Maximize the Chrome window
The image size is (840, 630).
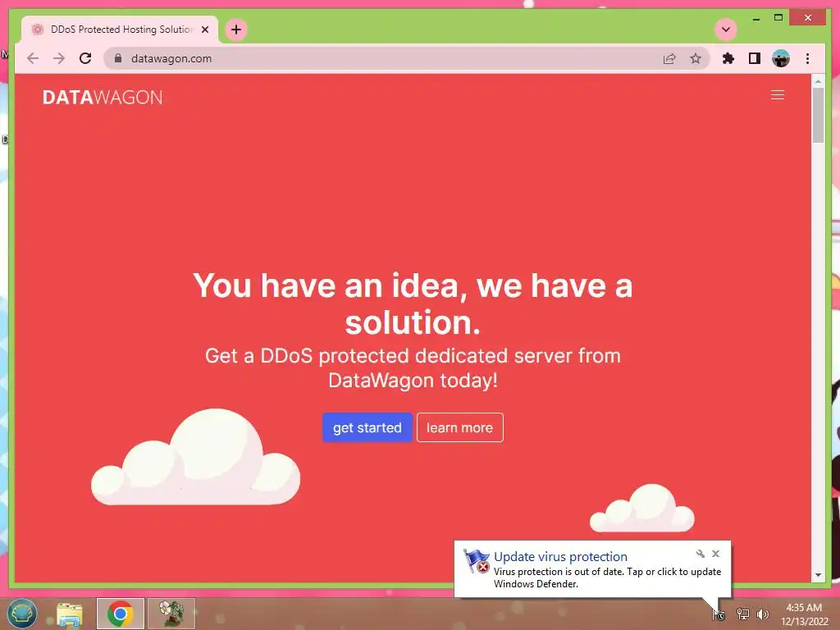[x=778, y=18]
